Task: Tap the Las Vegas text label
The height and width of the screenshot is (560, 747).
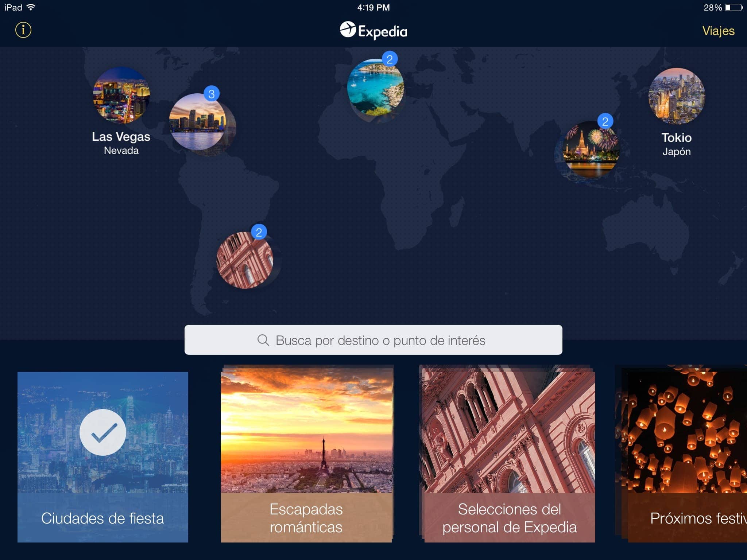Action: point(121,136)
